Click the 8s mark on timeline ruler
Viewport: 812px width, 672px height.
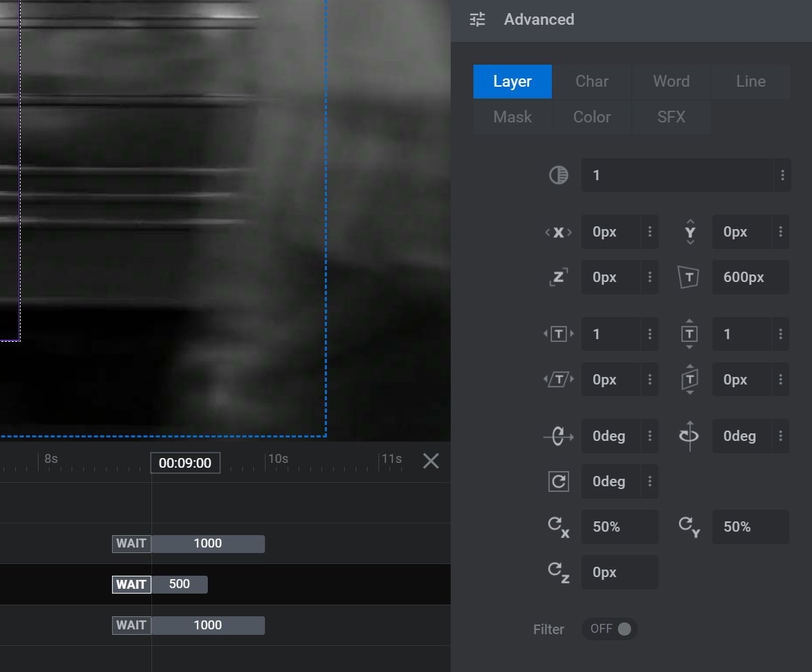[51, 459]
